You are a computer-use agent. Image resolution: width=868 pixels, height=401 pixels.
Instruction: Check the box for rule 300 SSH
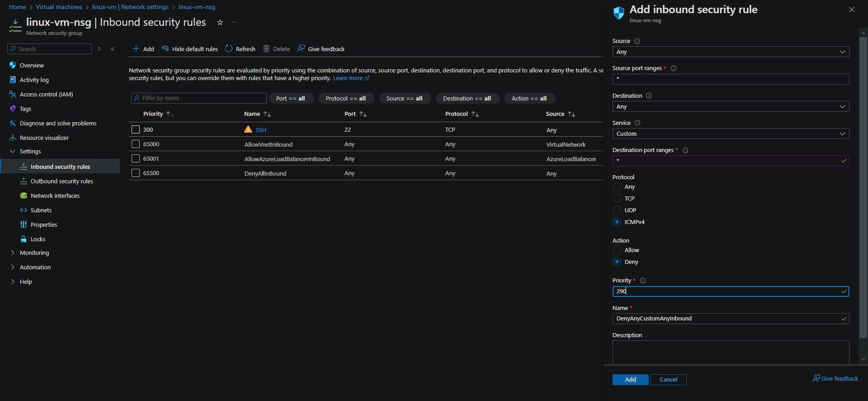[136, 129]
